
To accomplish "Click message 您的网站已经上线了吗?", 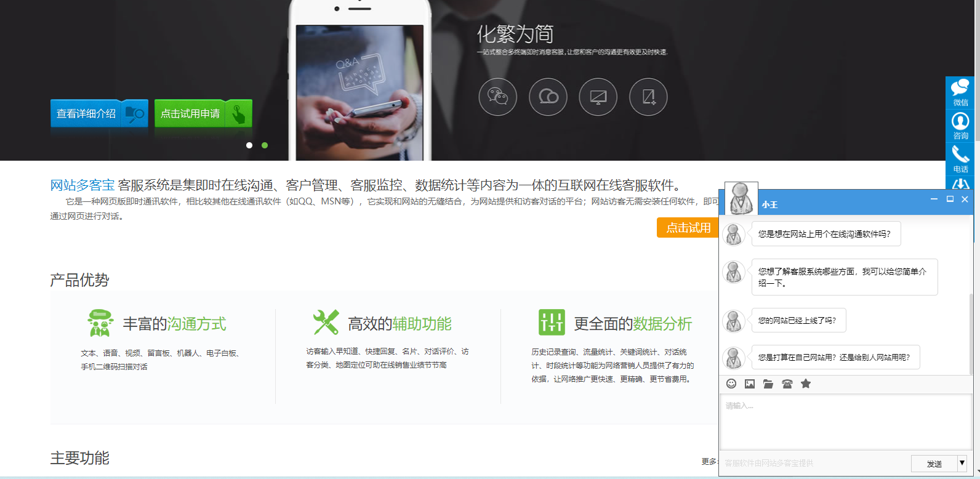I will click(798, 320).
